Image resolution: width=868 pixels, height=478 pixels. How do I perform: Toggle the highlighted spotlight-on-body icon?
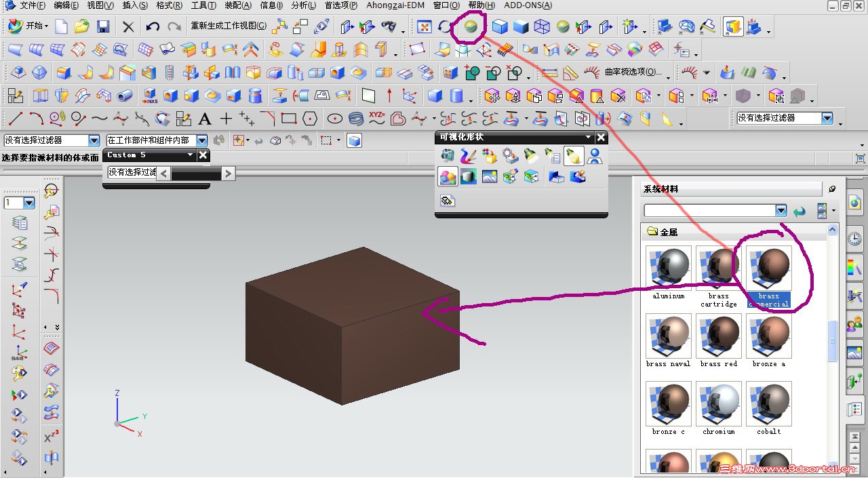click(x=574, y=157)
